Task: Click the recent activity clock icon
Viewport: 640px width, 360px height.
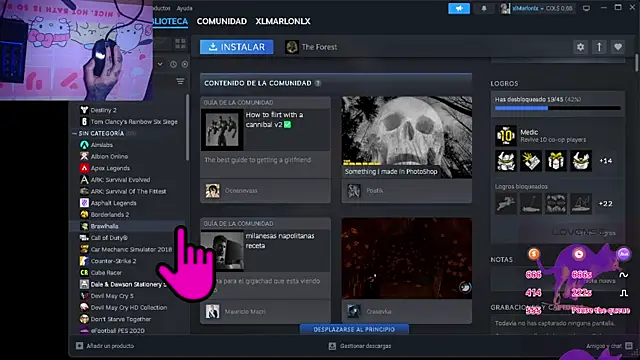Action: tap(173, 64)
